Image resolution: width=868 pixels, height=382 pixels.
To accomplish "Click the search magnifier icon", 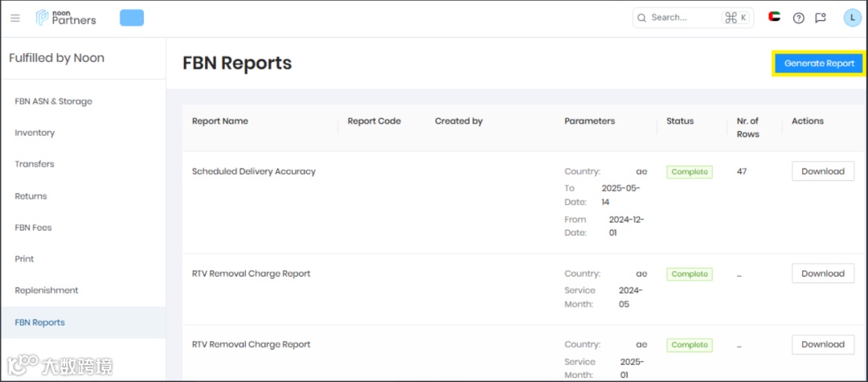I will 641,18.
